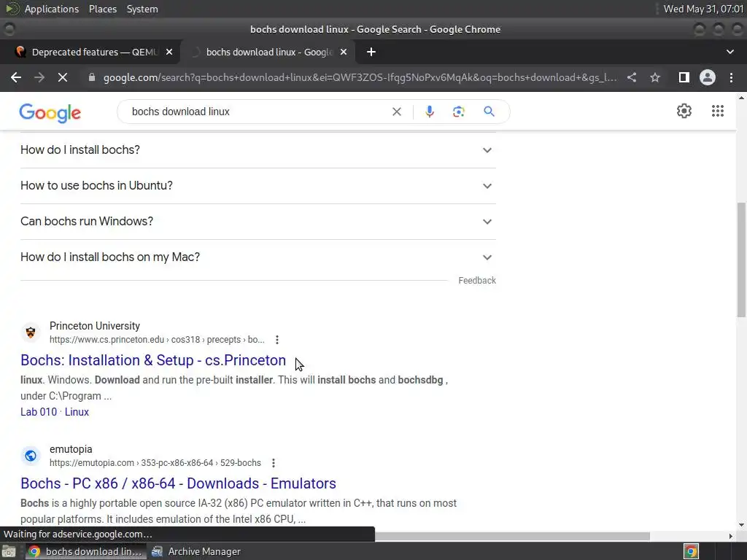Click the vertical page scrollbar thumb
This screenshot has width=747, height=560.
[x=741, y=260]
